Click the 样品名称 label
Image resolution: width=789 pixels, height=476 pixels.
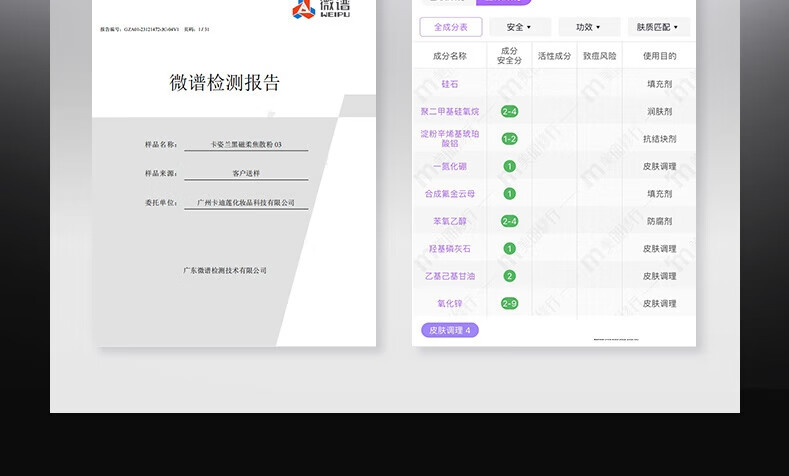click(161, 144)
